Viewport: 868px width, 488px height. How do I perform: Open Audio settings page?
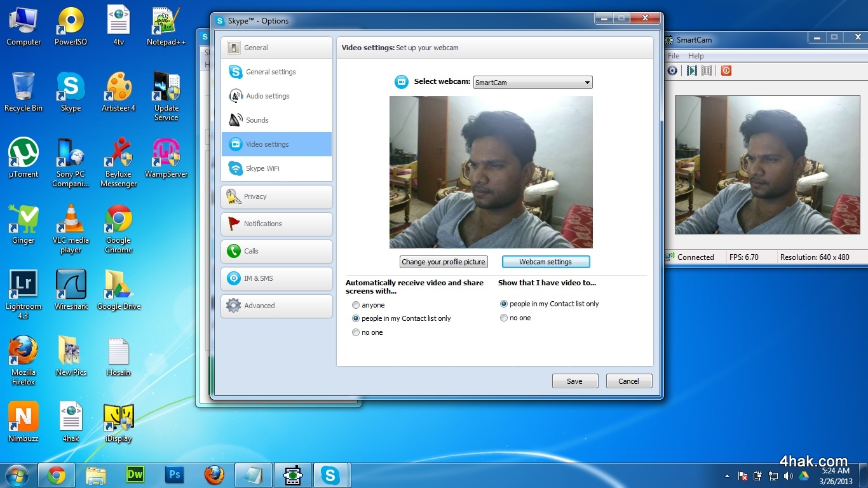(x=276, y=96)
